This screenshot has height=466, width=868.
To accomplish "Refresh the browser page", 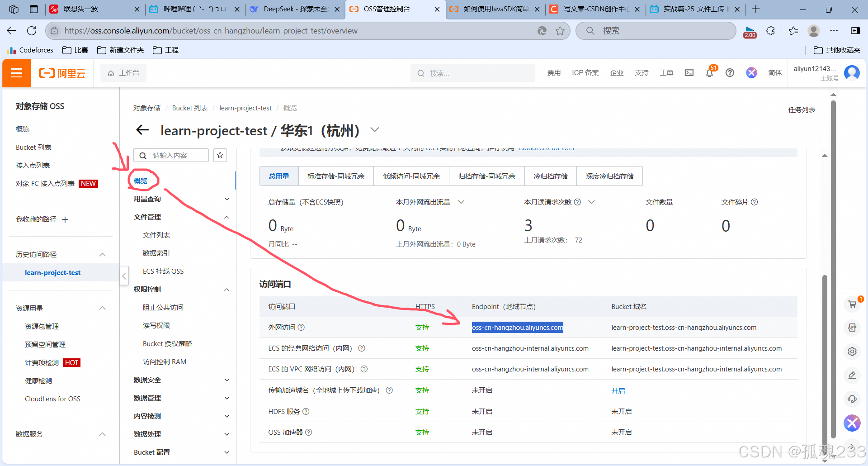I will 31,31.
